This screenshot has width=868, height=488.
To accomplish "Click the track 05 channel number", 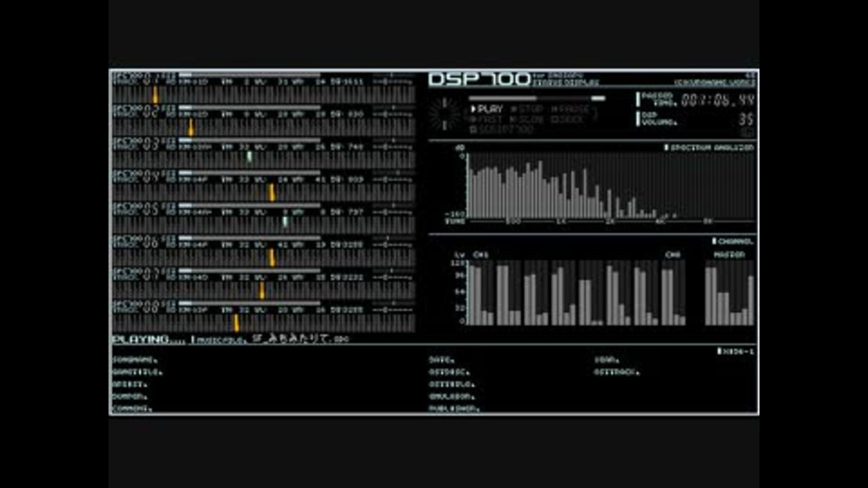I will 152,210.
